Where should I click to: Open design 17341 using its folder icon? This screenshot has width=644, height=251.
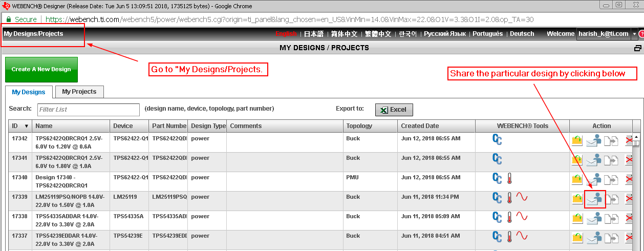coord(577,160)
